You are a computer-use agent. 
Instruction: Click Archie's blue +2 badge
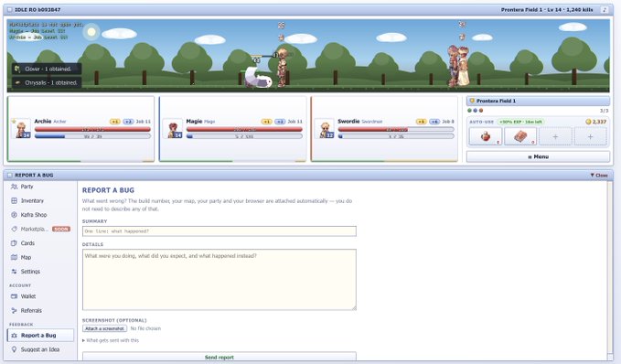[x=128, y=122]
